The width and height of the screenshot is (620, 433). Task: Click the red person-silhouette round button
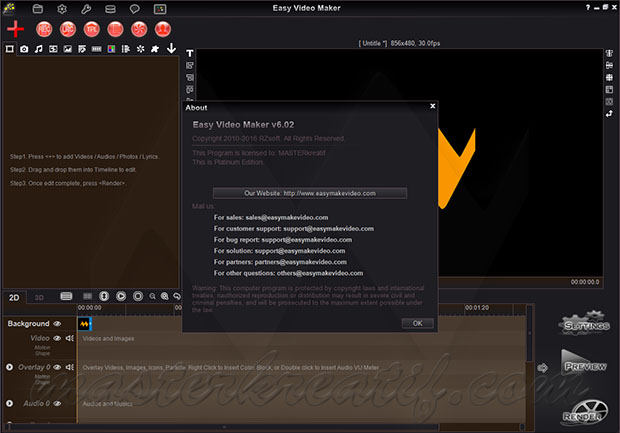(x=163, y=29)
